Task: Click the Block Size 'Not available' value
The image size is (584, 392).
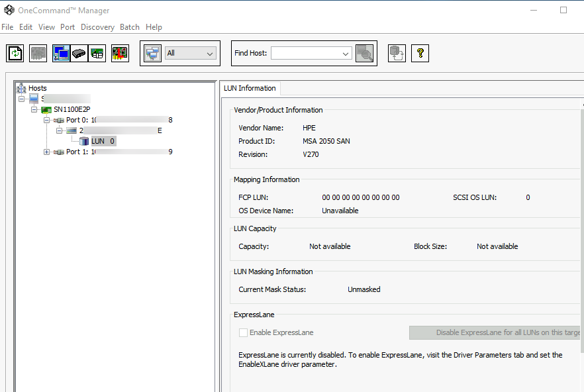Action: tap(497, 247)
